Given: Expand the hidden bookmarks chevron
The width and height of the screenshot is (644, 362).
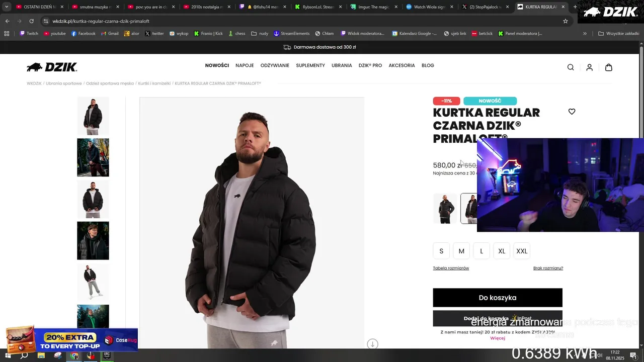Looking at the screenshot, I should click(585, 34).
